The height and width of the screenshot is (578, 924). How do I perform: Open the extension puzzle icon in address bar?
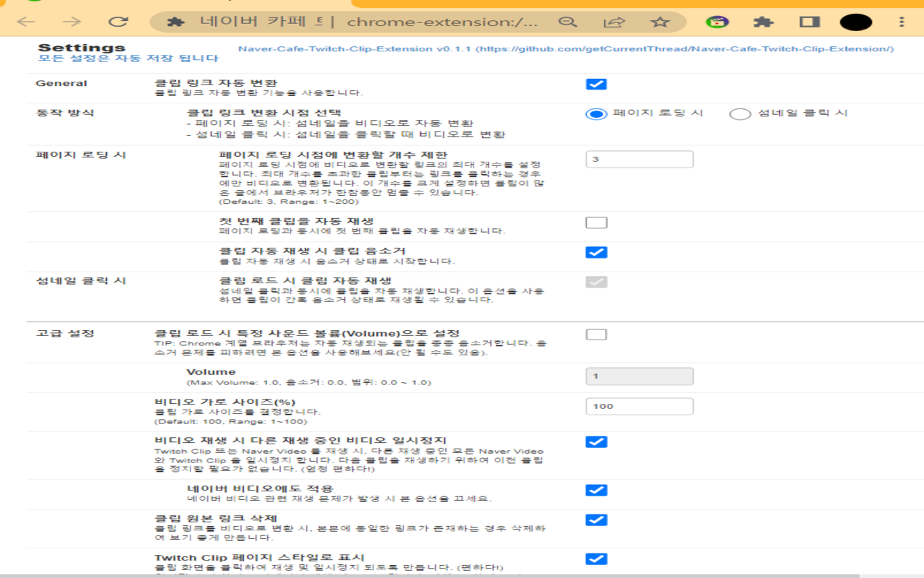(175, 22)
